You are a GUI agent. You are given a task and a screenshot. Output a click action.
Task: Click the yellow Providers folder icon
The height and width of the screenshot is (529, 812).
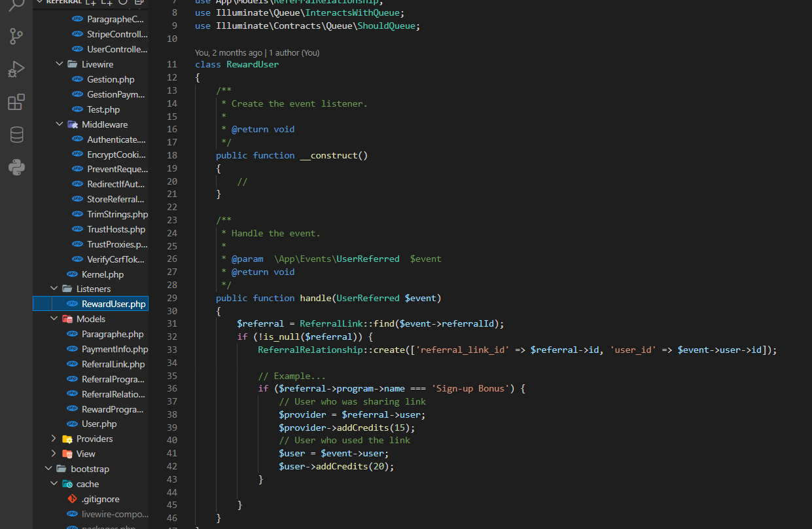click(67, 439)
